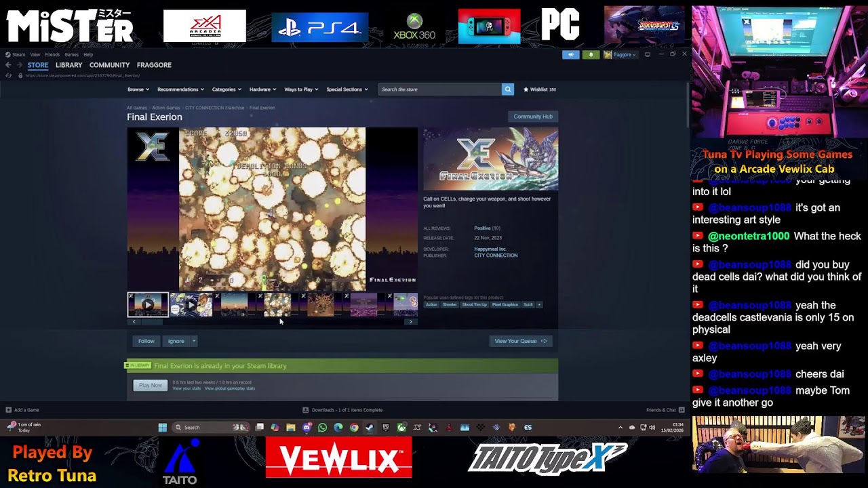Image resolution: width=868 pixels, height=488 pixels.
Task: Open the green notifications bell
Action: (591, 55)
